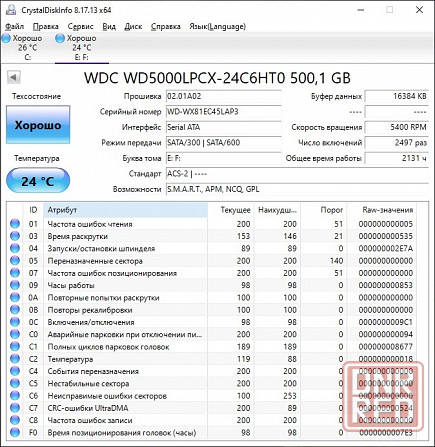The width and height of the screenshot is (435, 447).
Task: Select row Часы работы
Action: (212, 285)
